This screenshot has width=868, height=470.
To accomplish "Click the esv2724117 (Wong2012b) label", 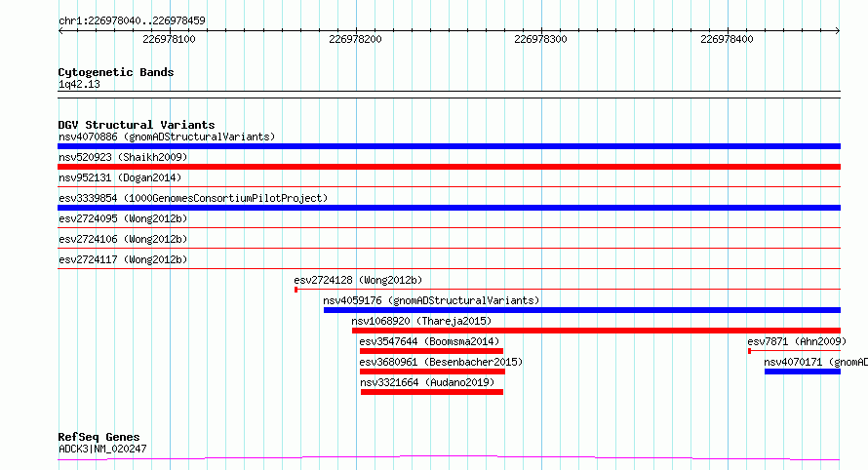I will [x=123, y=259].
